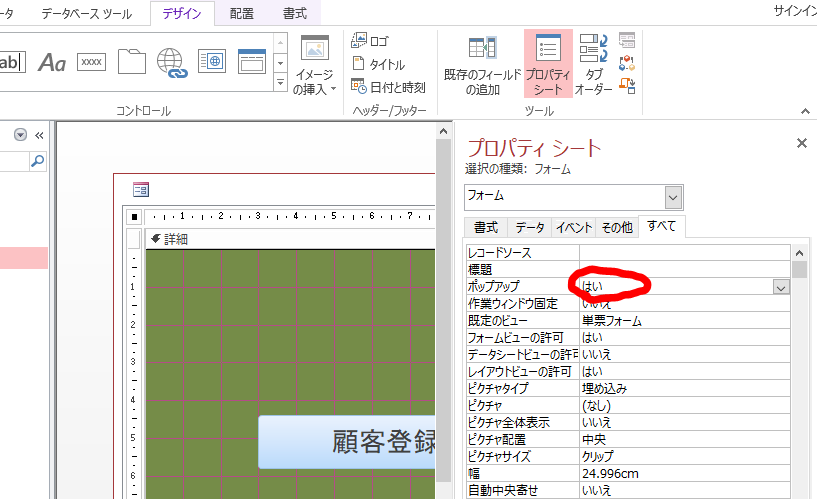This screenshot has height=499, width=817.
Task: Click the タイトル header button
Action: pos(378,64)
